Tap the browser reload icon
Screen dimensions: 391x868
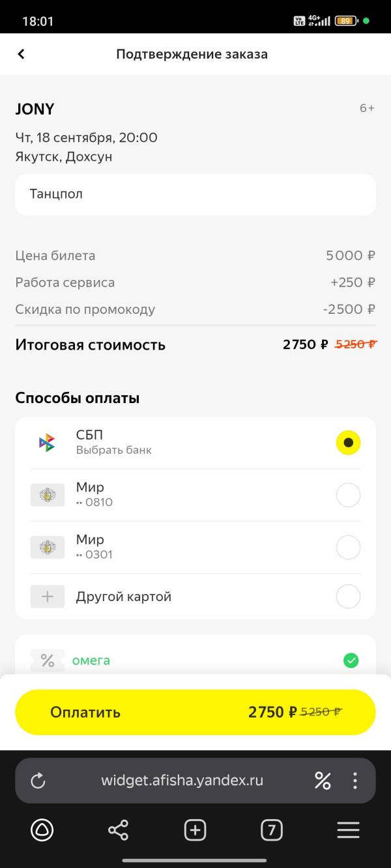pyautogui.click(x=38, y=780)
